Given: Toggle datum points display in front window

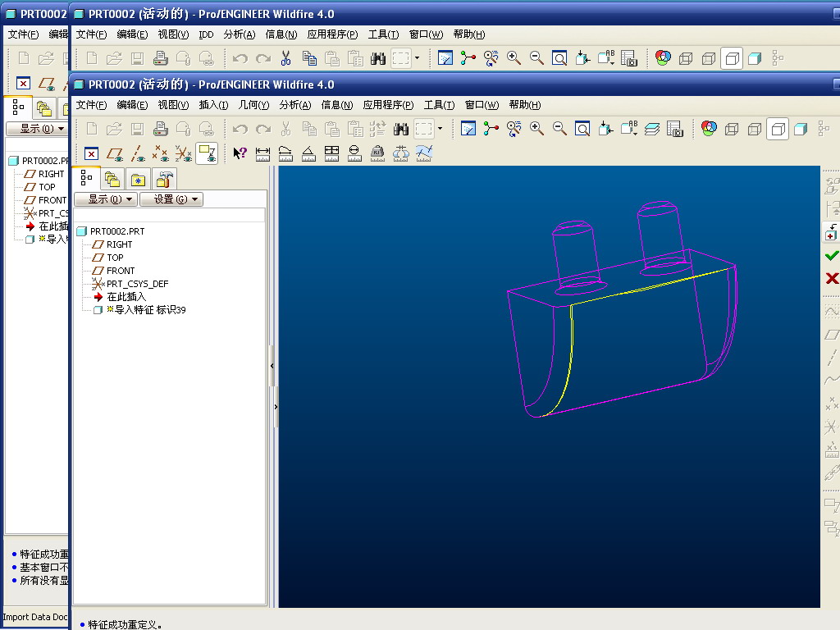Looking at the screenshot, I should click(160, 154).
